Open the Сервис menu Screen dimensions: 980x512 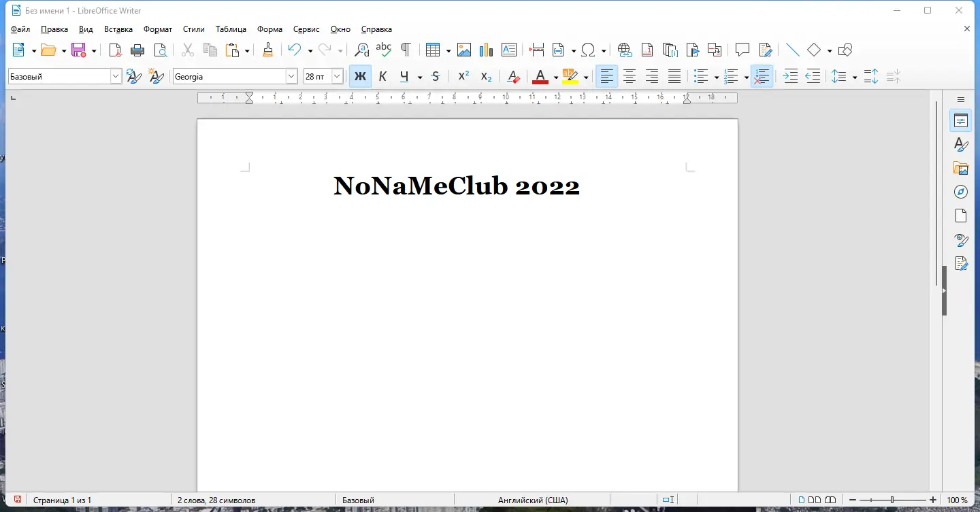point(306,29)
